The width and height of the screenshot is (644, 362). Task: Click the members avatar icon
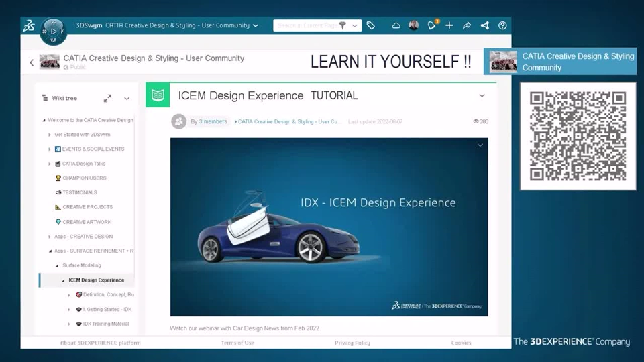pyautogui.click(x=178, y=121)
